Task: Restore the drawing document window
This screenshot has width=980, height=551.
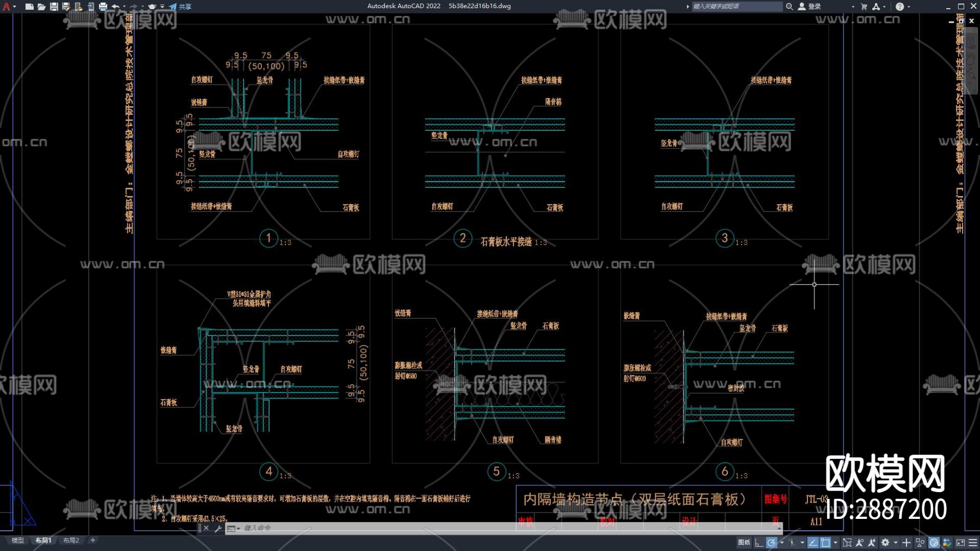Action: click(961, 21)
